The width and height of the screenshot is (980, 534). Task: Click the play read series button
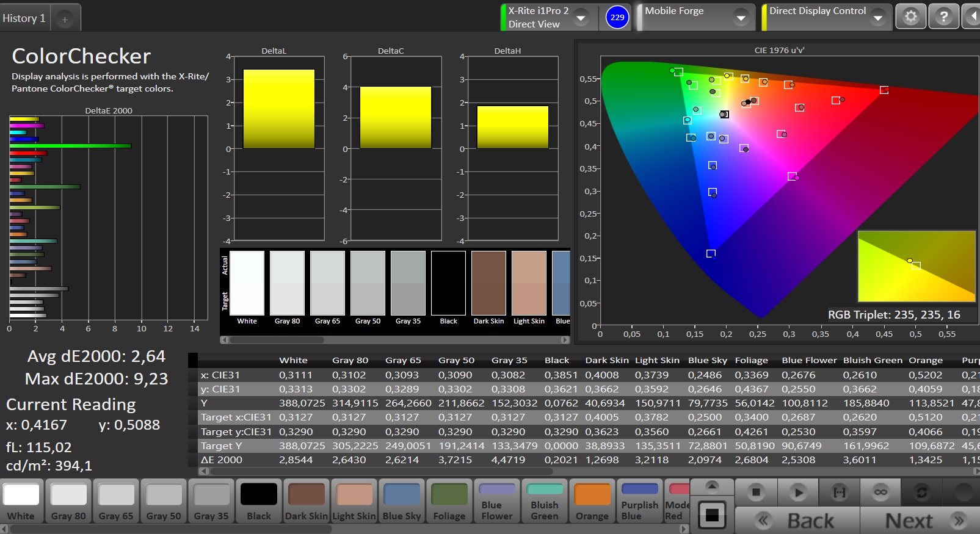point(798,493)
